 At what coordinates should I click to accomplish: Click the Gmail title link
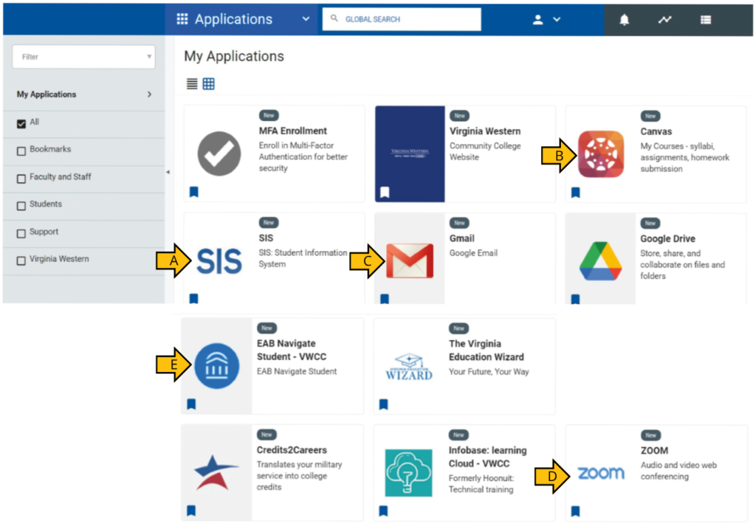[462, 238]
